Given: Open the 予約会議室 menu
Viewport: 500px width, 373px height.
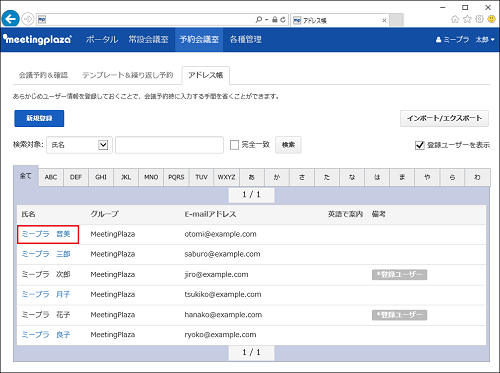Looking at the screenshot, I should click(x=199, y=39).
